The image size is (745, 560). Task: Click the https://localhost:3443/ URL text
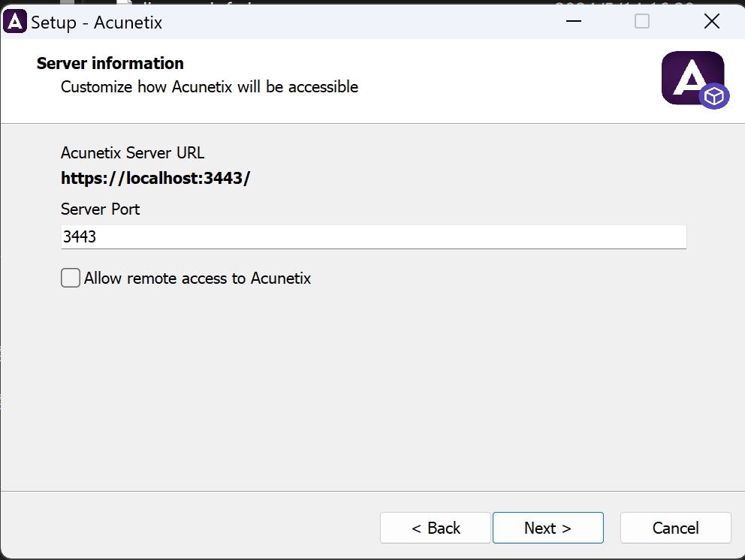[x=155, y=179]
